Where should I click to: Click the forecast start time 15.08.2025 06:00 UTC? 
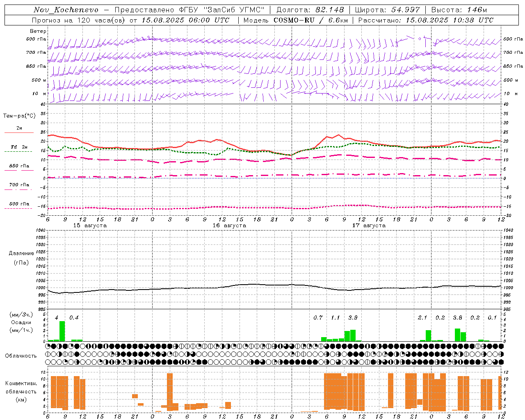click(185, 20)
